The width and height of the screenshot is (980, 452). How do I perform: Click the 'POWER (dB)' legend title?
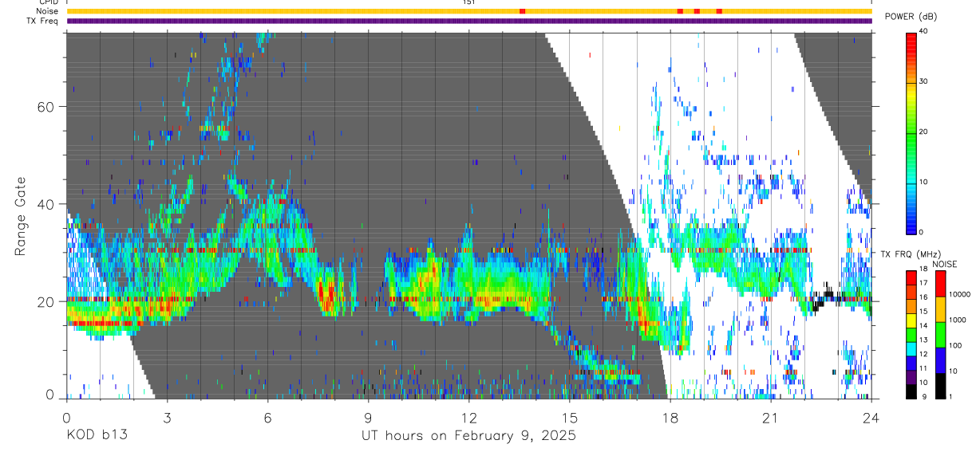(911, 17)
